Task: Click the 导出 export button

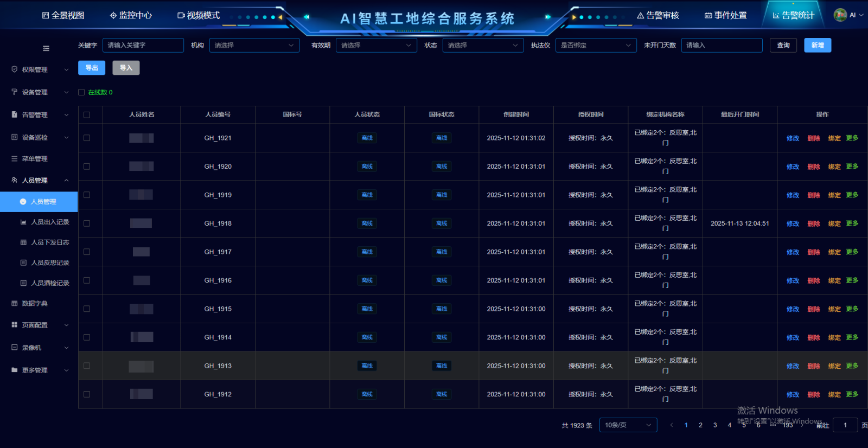Action: pyautogui.click(x=92, y=68)
